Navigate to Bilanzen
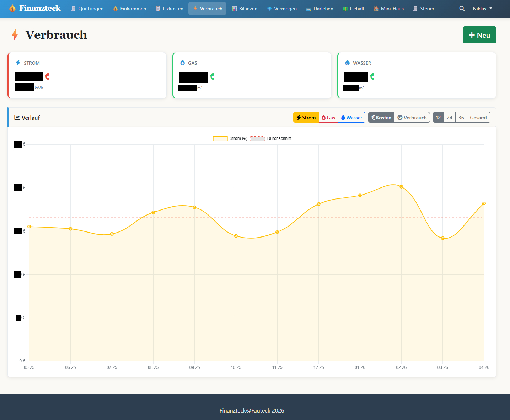 [x=245, y=9]
